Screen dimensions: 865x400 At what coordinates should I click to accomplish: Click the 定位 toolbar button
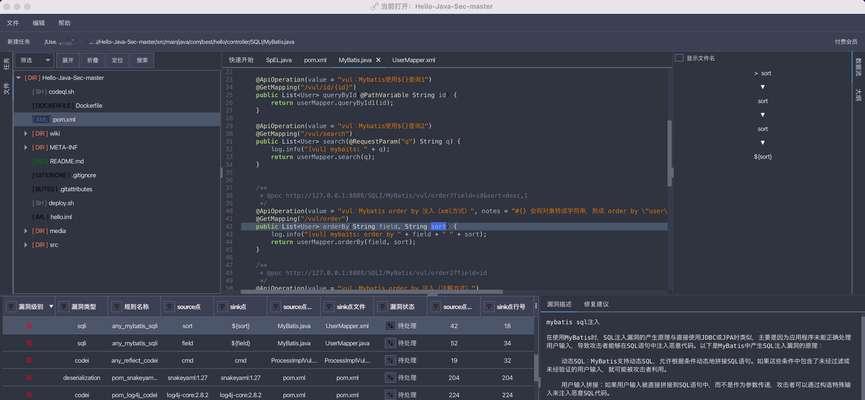click(117, 60)
